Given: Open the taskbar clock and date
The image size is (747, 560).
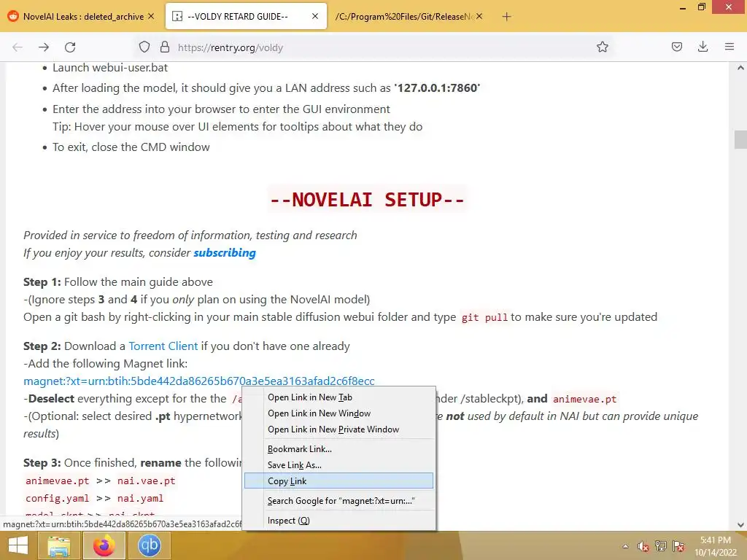Looking at the screenshot, I should click(716, 546).
